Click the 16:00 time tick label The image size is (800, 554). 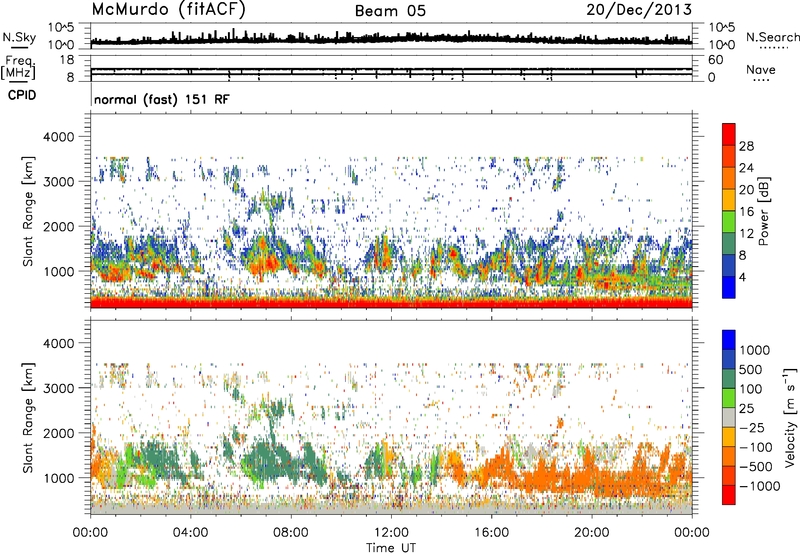[x=491, y=533]
